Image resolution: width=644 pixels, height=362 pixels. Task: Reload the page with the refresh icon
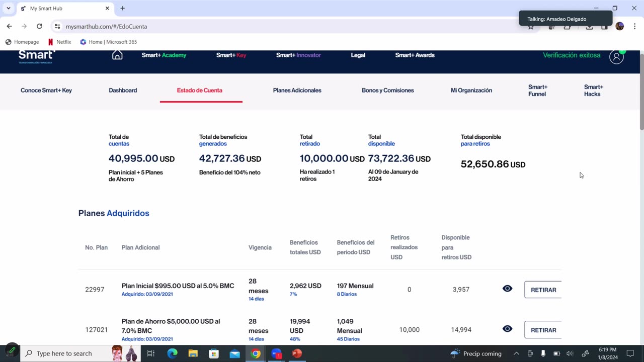(x=39, y=26)
